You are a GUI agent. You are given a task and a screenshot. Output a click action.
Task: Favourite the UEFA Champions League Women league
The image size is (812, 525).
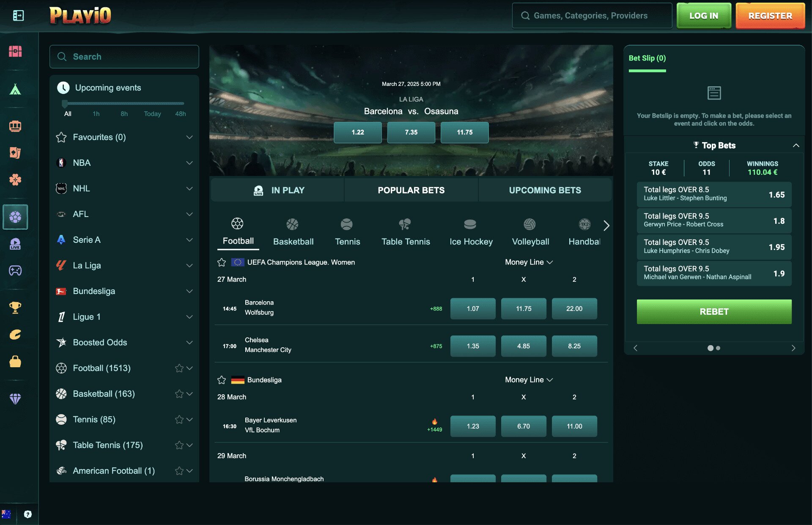222,262
